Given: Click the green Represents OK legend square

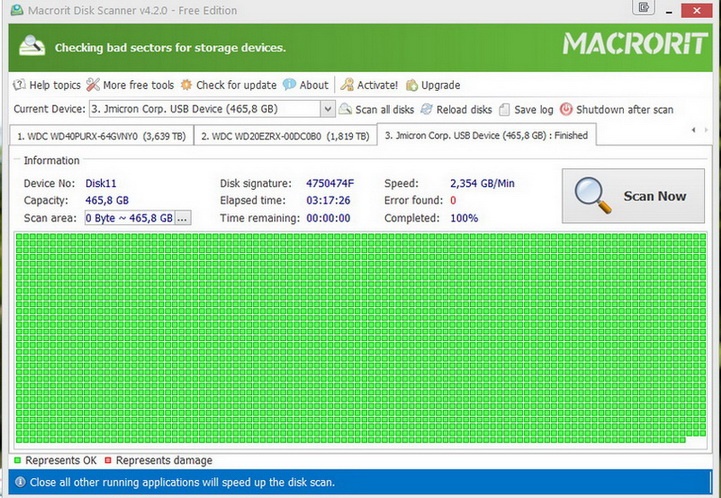Looking at the screenshot, I should coord(17,460).
